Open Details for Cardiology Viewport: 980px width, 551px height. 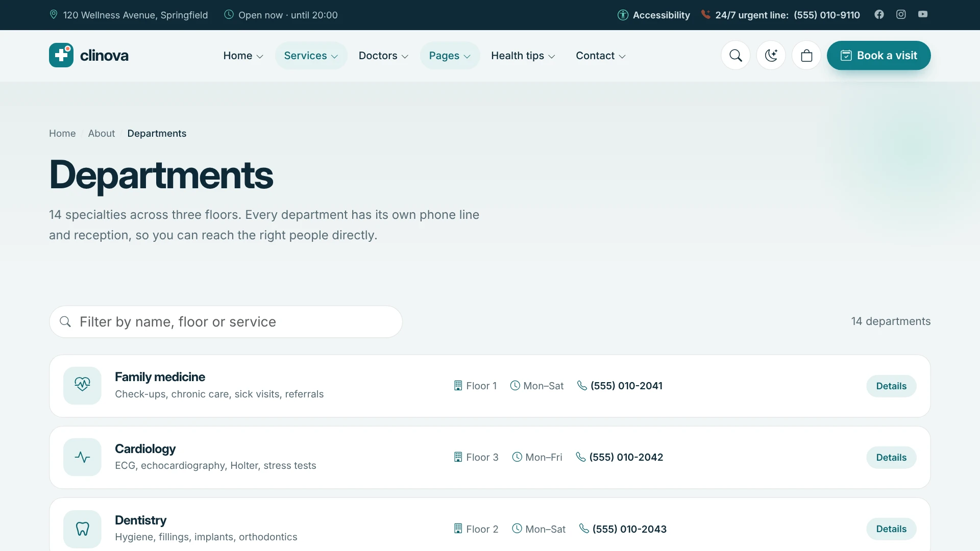pos(891,458)
